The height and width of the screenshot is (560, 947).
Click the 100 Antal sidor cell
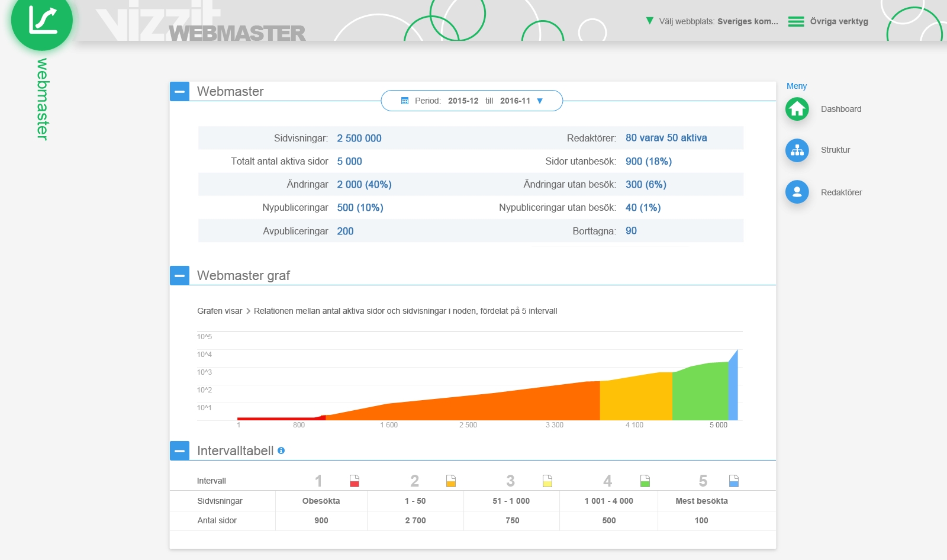(701, 520)
